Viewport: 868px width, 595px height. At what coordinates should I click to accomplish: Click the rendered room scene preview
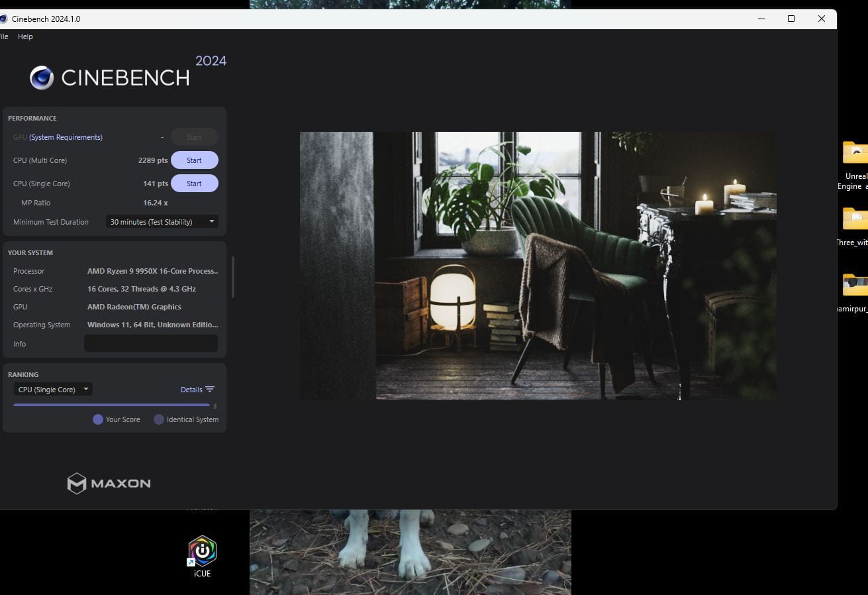click(x=538, y=266)
